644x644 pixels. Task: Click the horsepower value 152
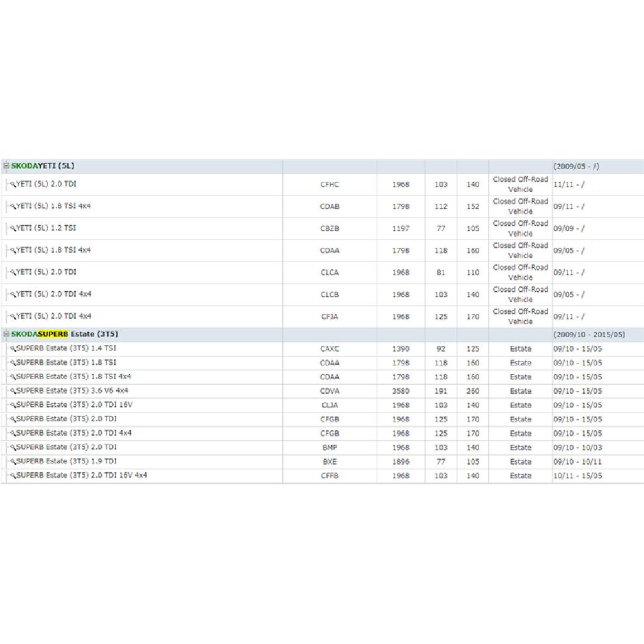click(x=473, y=206)
